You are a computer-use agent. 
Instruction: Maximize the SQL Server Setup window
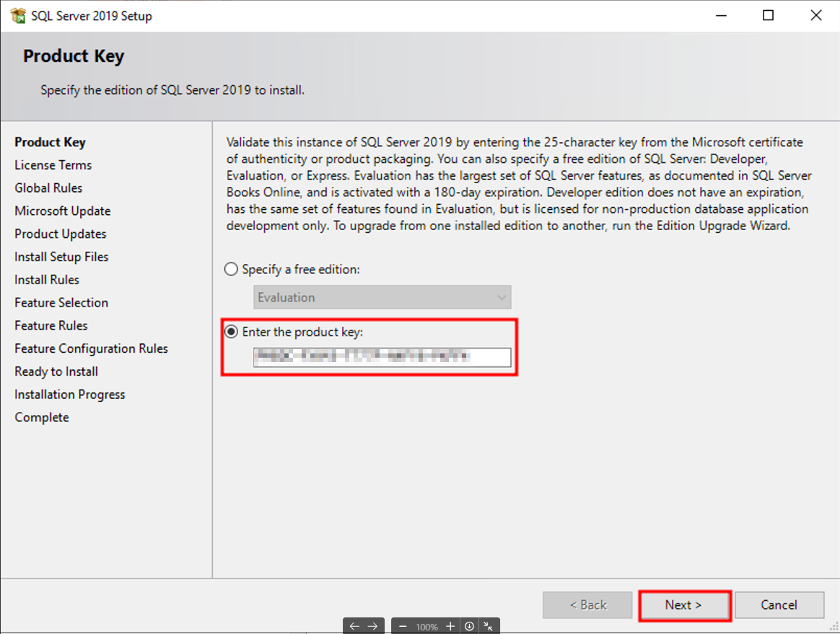(x=769, y=16)
